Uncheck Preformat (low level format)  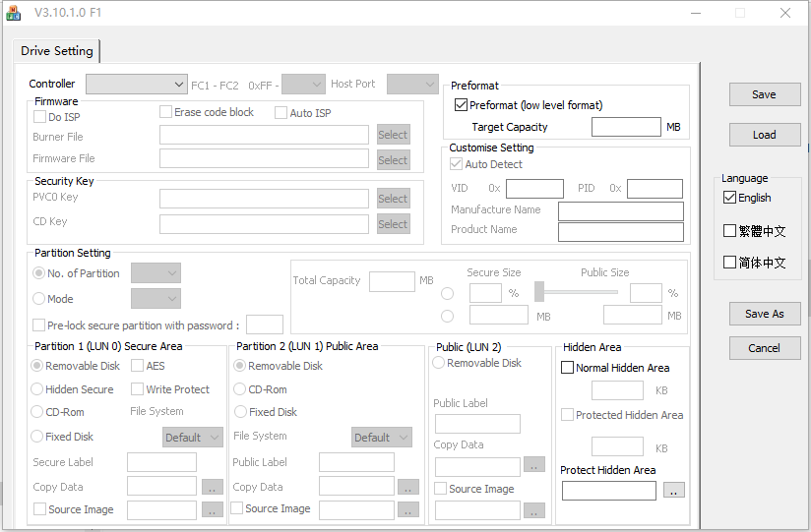point(461,105)
